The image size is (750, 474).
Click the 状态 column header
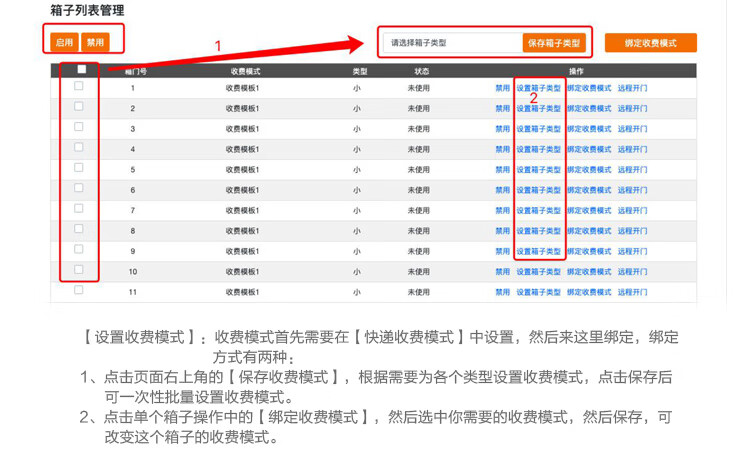pyautogui.click(x=422, y=72)
